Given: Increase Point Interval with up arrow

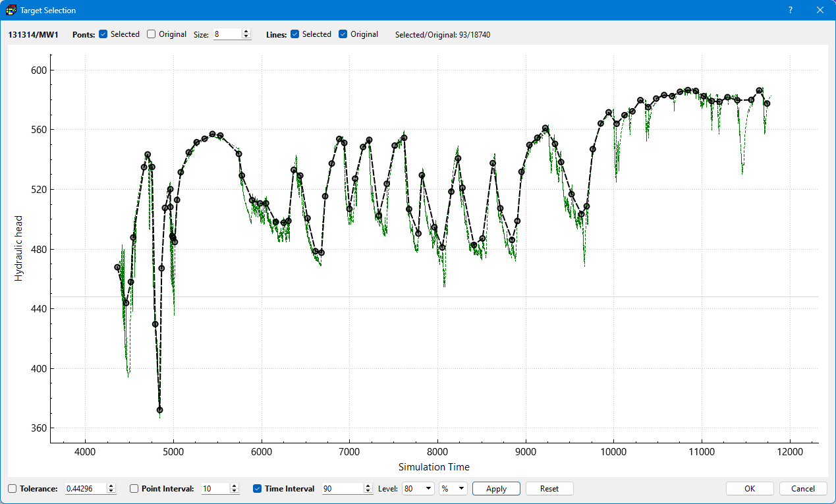Looking at the screenshot, I should pos(235,486).
